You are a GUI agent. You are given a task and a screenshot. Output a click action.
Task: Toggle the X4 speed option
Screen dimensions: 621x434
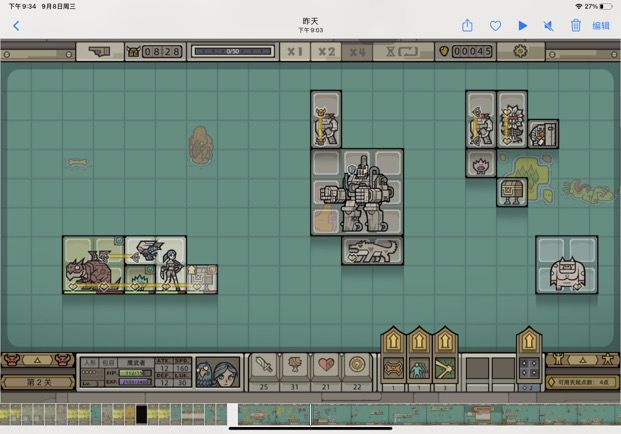pyautogui.click(x=357, y=51)
